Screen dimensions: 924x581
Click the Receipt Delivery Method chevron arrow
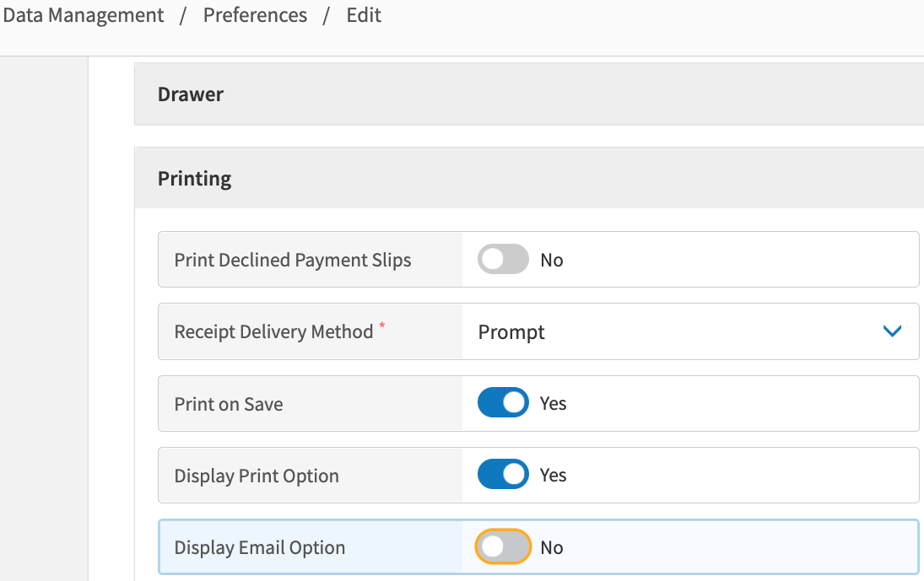892,331
